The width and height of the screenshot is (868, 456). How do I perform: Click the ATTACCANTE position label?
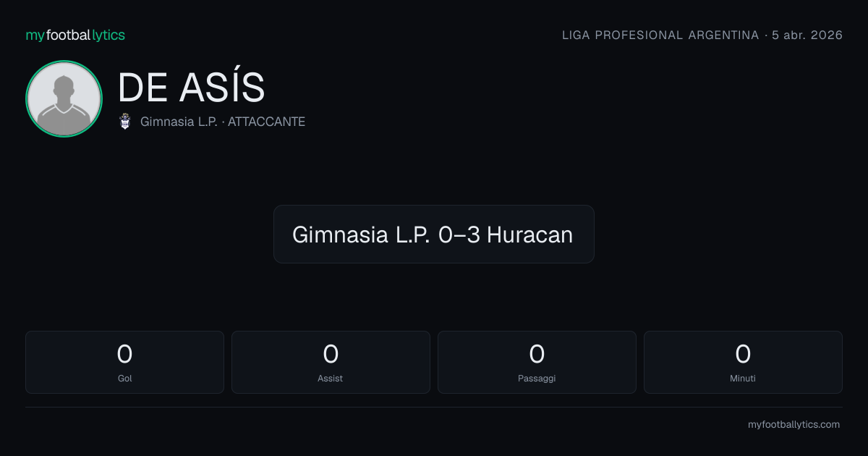click(x=266, y=122)
